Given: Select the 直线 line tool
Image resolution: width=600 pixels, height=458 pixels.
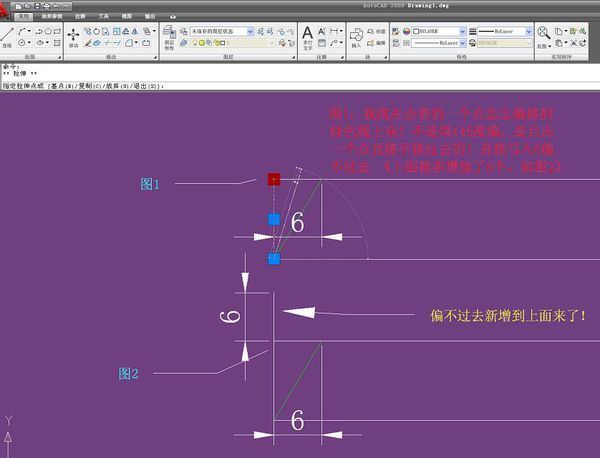Looking at the screenshot, I should click(x=7, y=37).
